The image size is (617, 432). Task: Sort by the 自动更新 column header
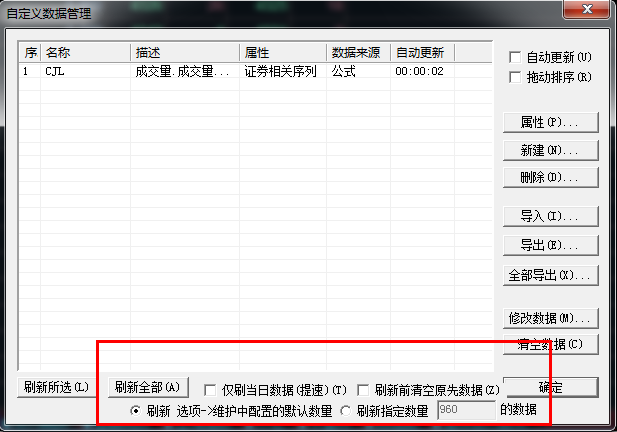pyautogui.click(x=423, y=53)
